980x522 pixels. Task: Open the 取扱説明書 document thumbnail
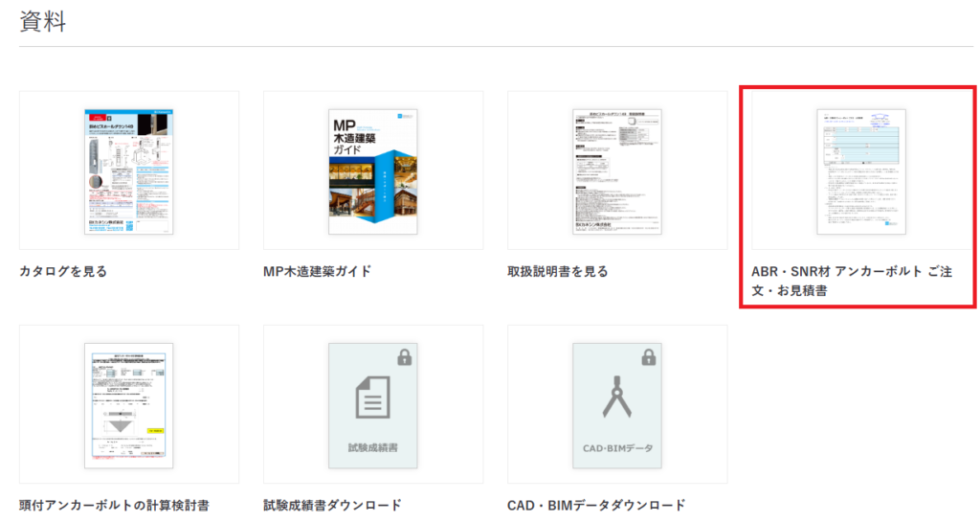point(616,170)
